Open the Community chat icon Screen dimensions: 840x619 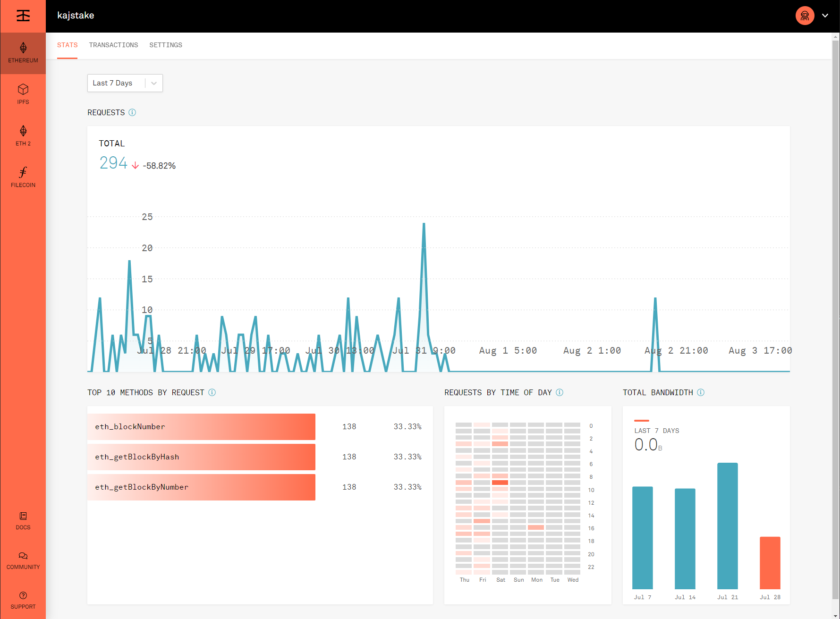[x=23, y=556]
